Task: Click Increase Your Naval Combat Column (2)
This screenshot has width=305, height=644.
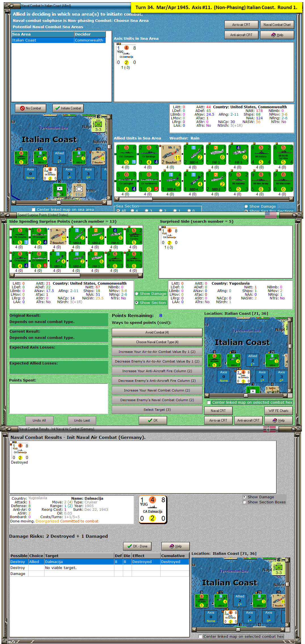Action: coord(157,390)
